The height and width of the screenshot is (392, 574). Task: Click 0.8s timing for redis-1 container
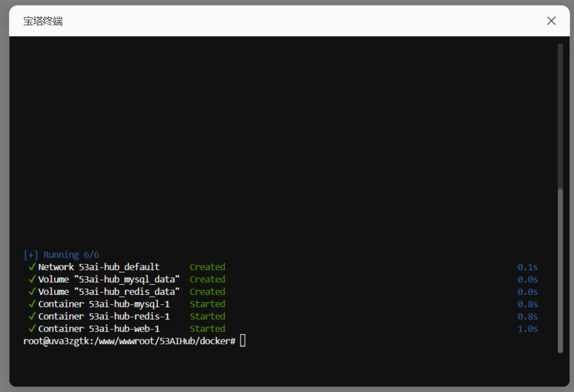[x=527, y=316]
